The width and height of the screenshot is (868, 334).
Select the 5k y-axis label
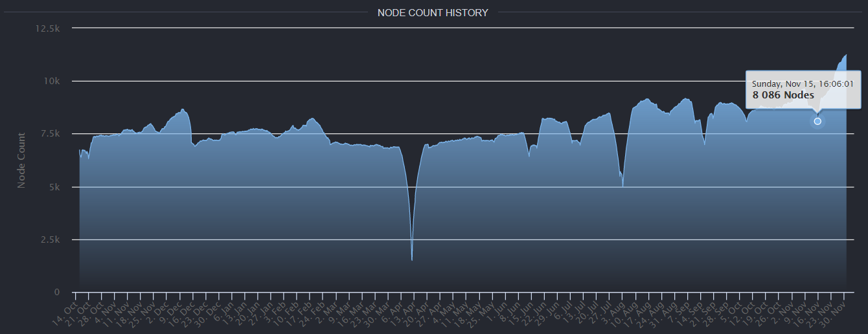tap(54, 186)
